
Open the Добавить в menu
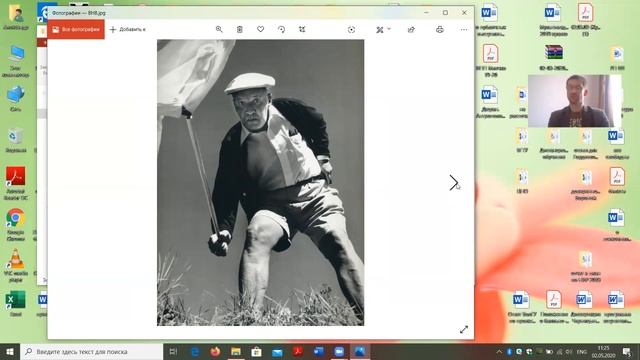tap(128, 29)
